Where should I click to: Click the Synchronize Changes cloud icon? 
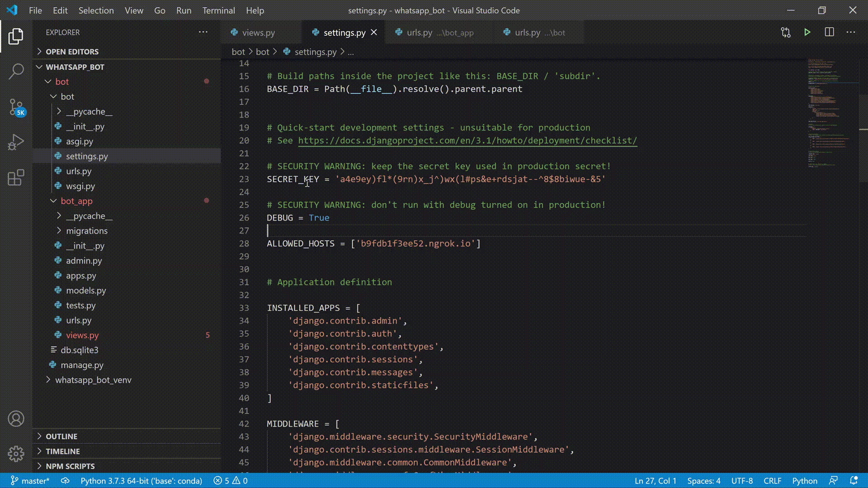[x=65, y=481]
